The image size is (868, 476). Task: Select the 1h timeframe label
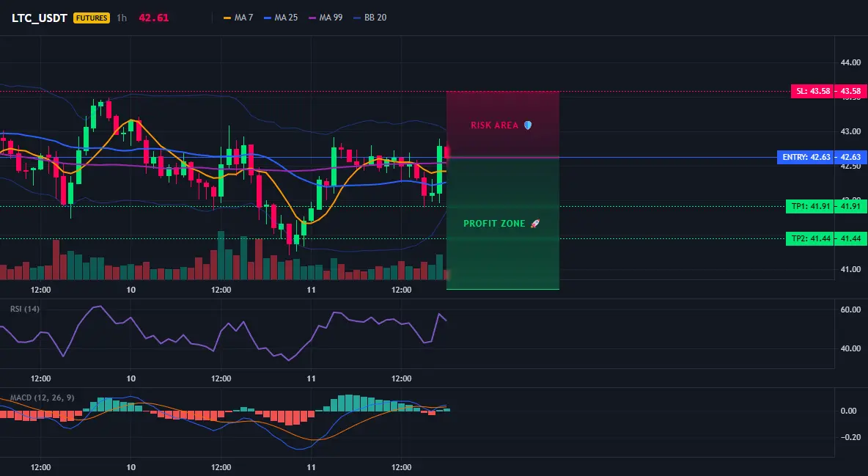122,18
